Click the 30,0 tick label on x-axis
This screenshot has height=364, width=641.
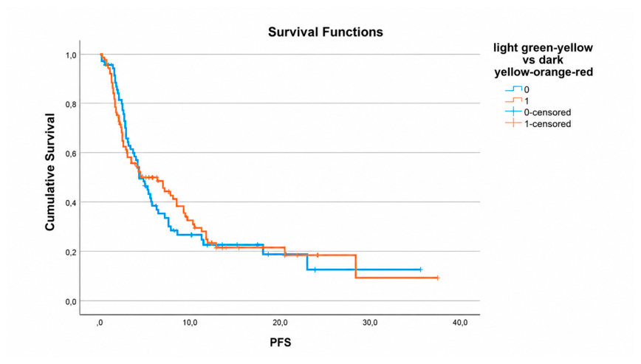click(x=370, y=323)
